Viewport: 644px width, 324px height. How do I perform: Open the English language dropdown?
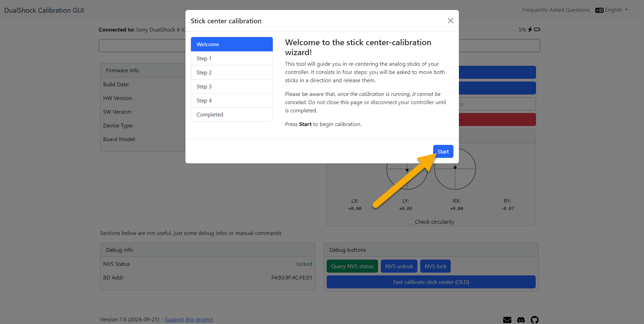pyautogui.click(x=613, y=10)
